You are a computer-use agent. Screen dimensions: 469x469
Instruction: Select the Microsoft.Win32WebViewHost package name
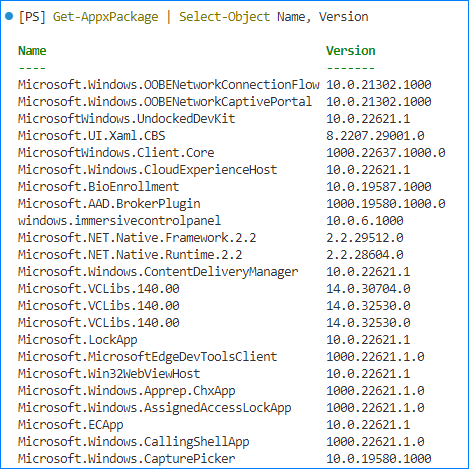(109, 374)
